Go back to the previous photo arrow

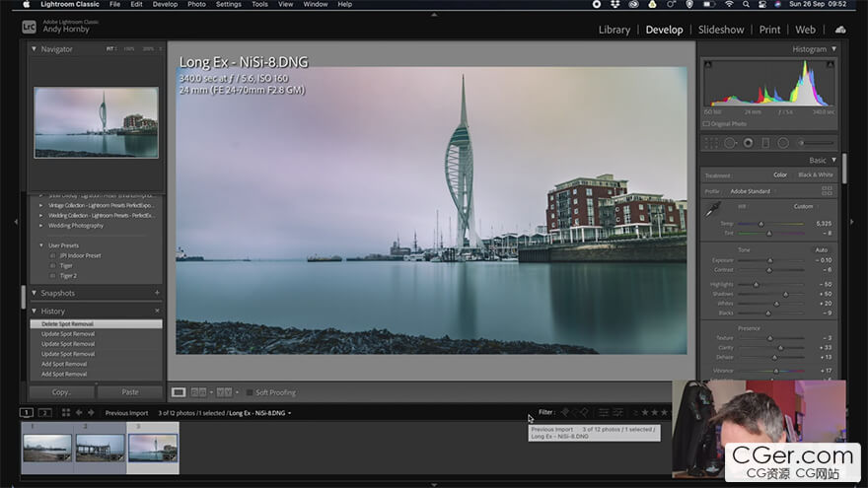pyautogui.click(x=79, y=413)
